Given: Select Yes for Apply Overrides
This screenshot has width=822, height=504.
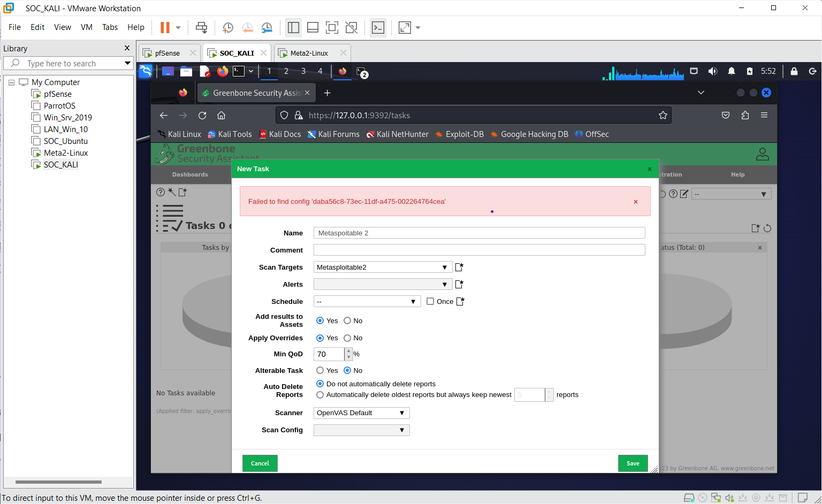Looking at the screenshot, I should click(320, 338).
